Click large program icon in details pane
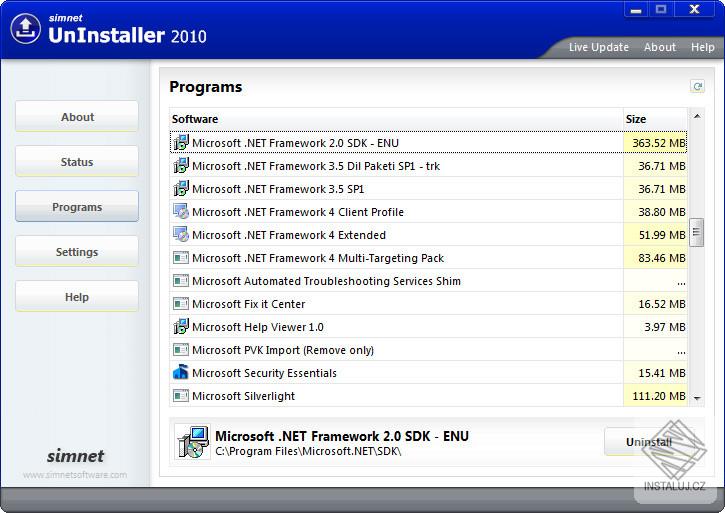This screenshot has width=725, height=513. point(193,442)
